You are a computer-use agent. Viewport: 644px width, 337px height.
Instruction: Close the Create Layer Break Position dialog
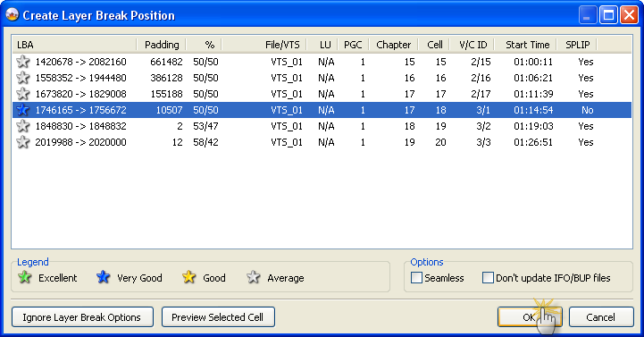coord(629,15)
